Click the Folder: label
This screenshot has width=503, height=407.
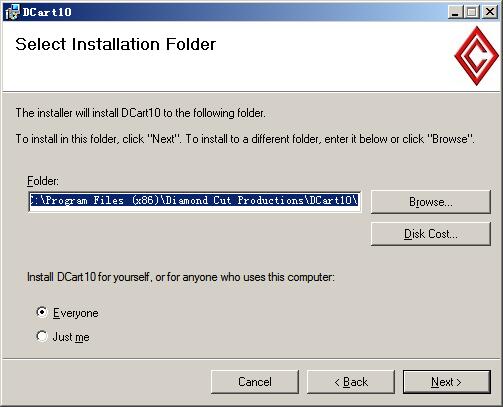tap(43, 181)
